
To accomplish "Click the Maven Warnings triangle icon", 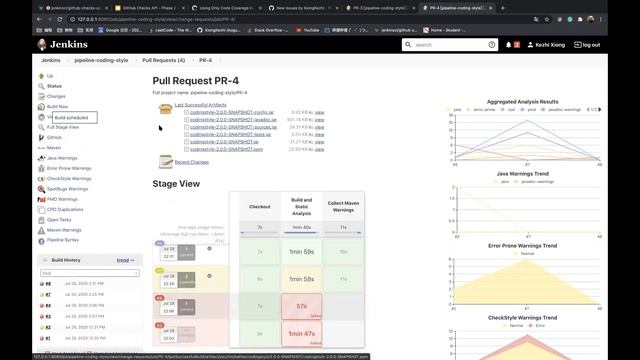I will [x=41, y=230].
